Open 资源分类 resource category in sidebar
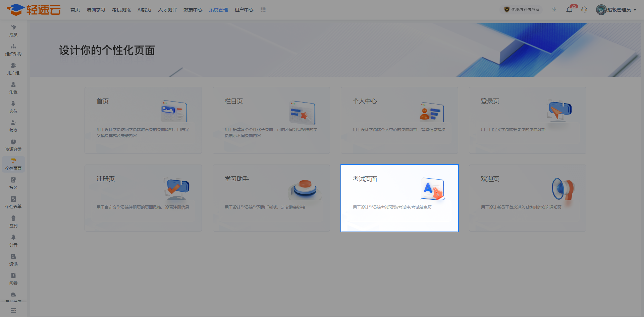 tap(13, 145)
